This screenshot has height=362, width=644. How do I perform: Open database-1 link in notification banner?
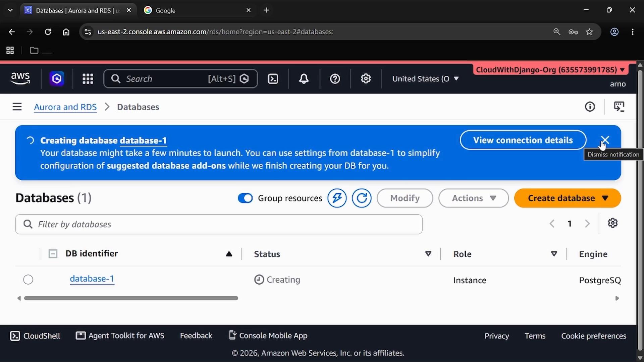point(143,140)
